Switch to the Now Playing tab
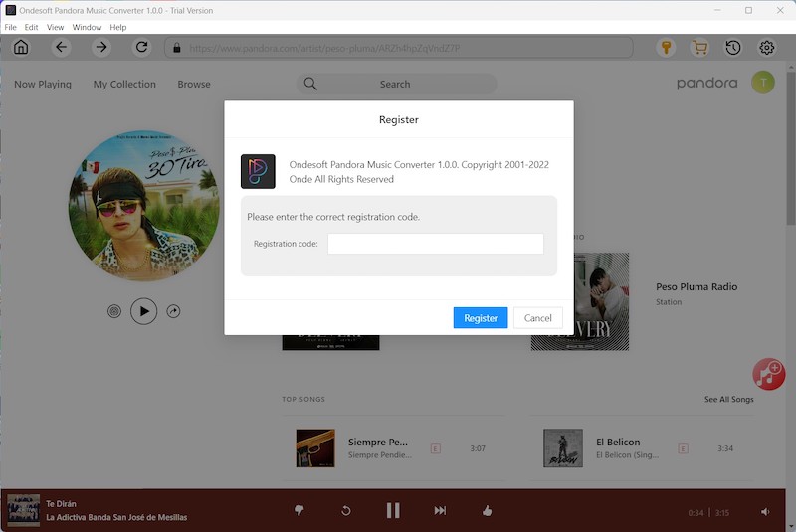 (43, 85)
